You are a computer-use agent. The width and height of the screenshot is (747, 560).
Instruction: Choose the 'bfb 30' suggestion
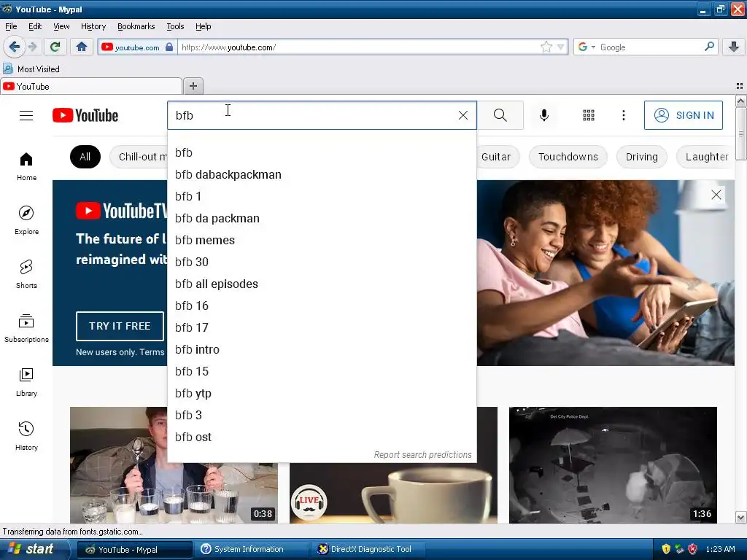[322, 262]
